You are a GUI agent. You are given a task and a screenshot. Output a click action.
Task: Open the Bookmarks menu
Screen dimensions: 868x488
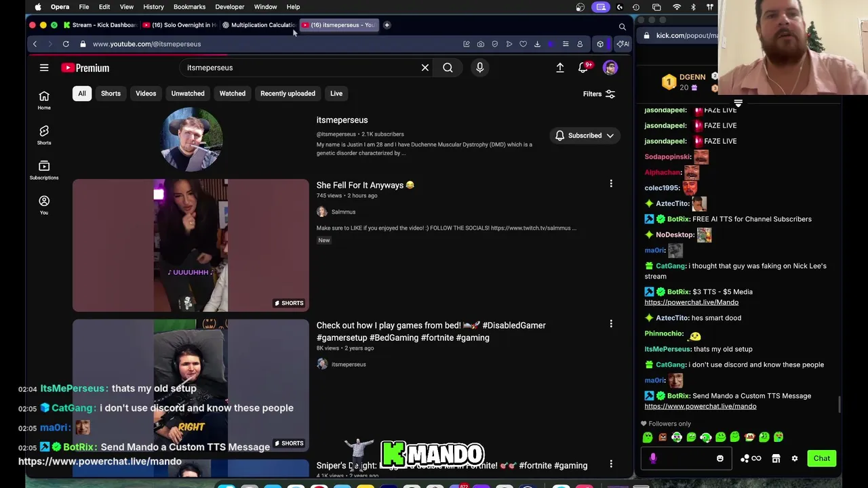pos(189,7)
